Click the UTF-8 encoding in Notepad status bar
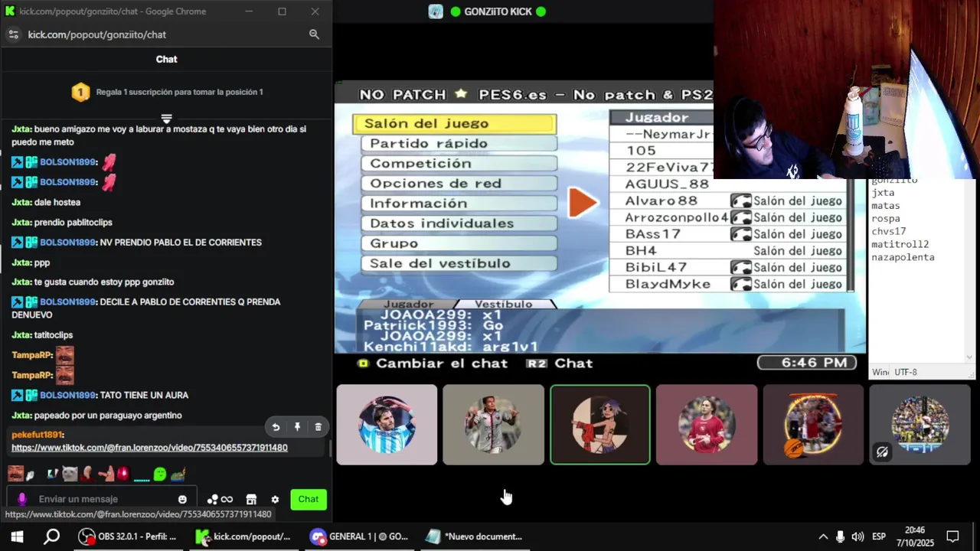Viewport: 980px width, 551px height. pos(905,372)
